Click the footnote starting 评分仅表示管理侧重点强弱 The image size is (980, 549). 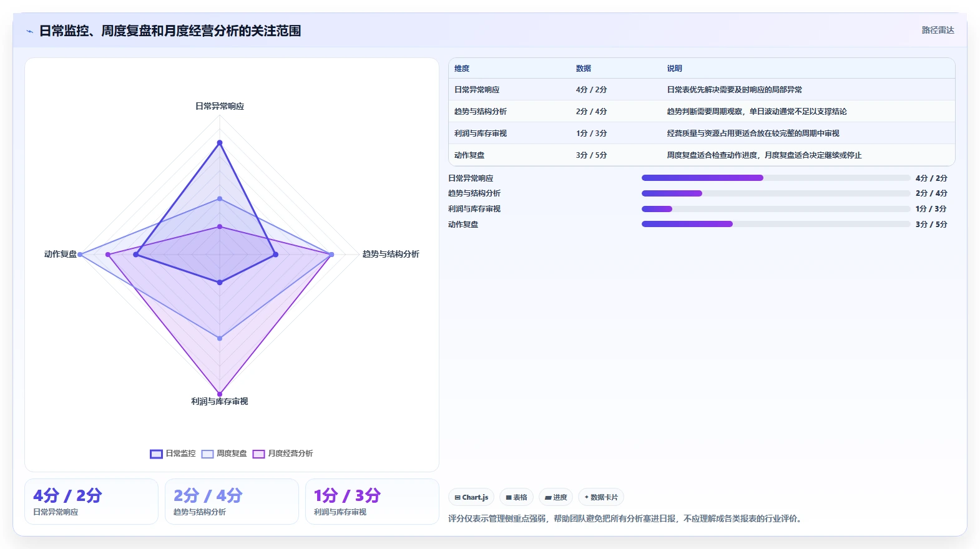coord(626,519)
